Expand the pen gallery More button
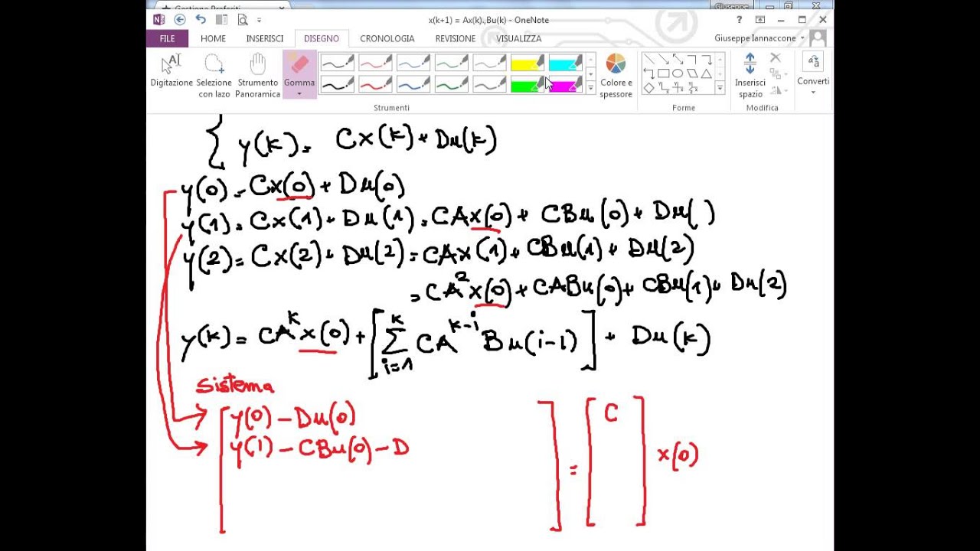Screen dimensions: 980x551 click(590, 88)
